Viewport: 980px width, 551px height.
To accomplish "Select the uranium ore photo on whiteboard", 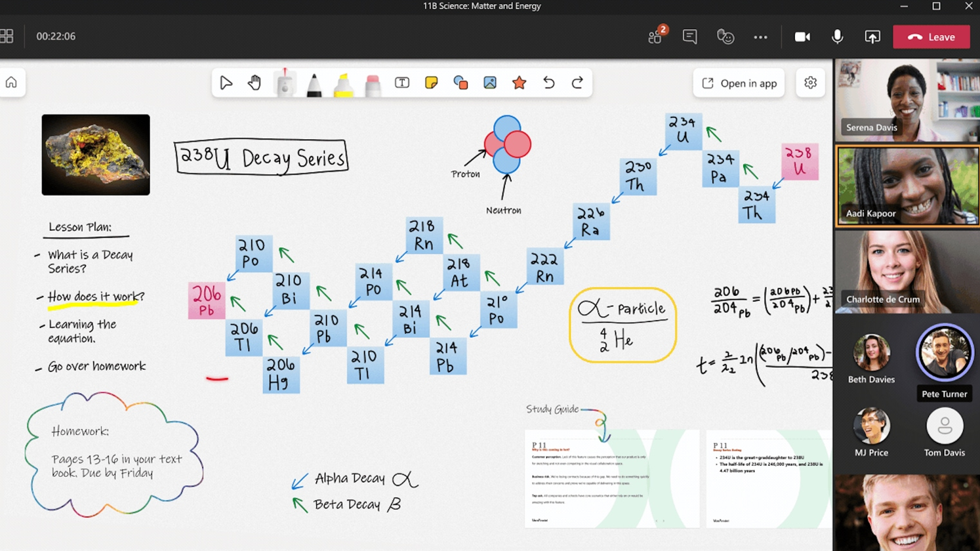I will click(x=96, y=155).
